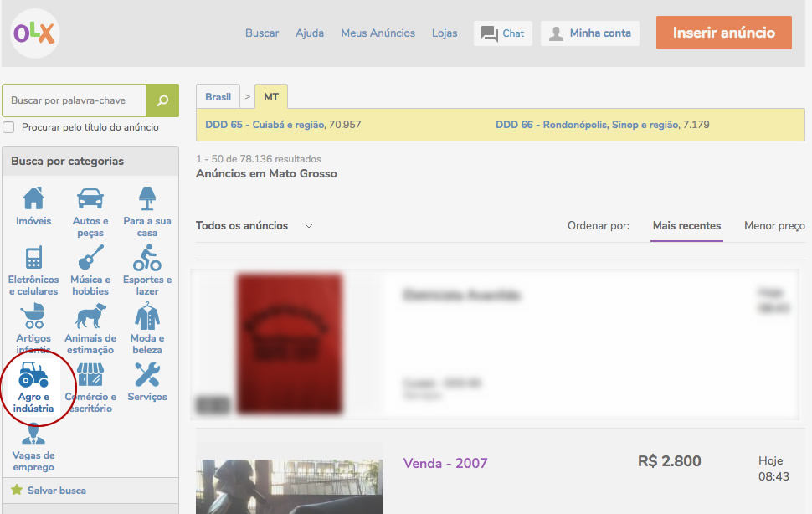This screenshot has width=812, height=514.
Task: Open the red blurred listing thumbnail
Action: pyautogui.click(x=290, y=344)
